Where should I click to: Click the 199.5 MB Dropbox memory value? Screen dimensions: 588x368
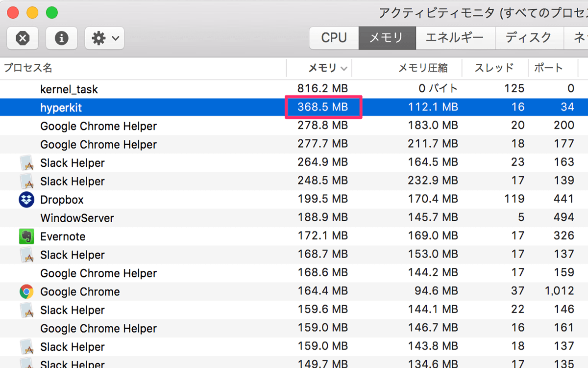coord(323,199)
